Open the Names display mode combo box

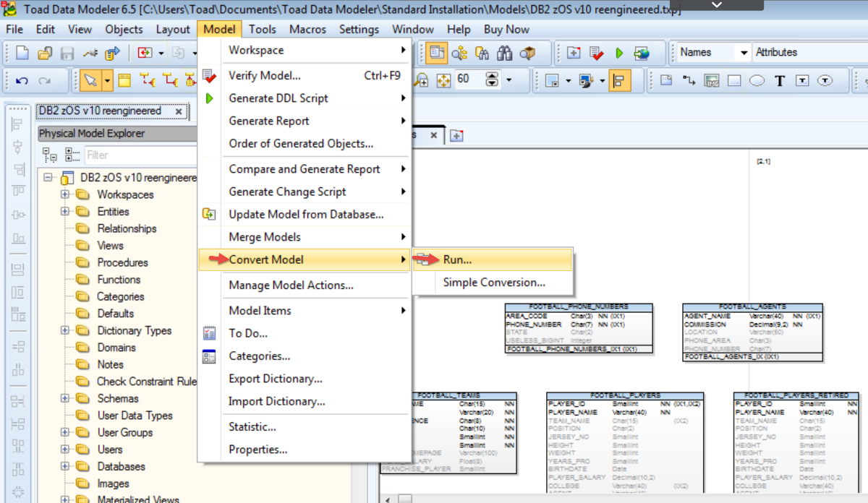click(715, 52)
